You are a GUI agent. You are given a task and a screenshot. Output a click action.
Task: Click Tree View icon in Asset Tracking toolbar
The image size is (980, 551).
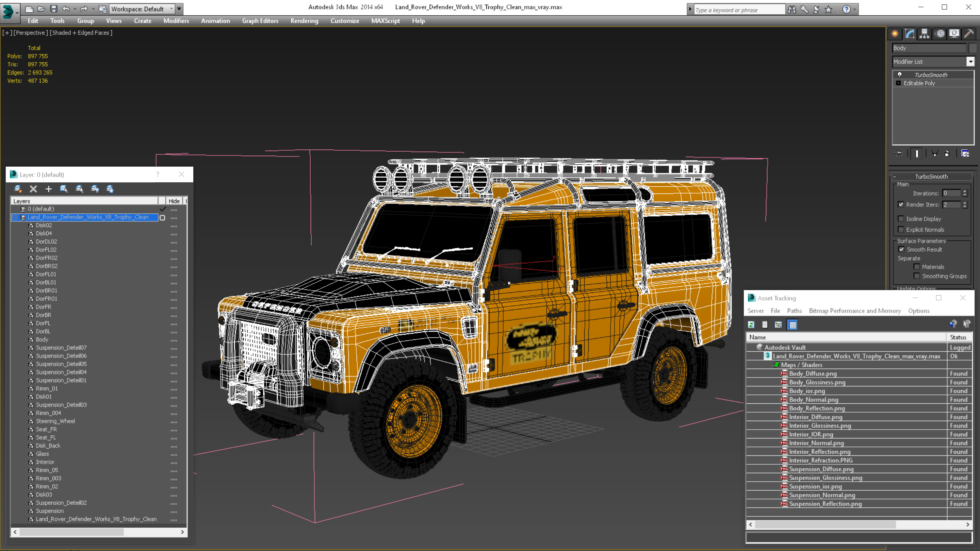778,324
